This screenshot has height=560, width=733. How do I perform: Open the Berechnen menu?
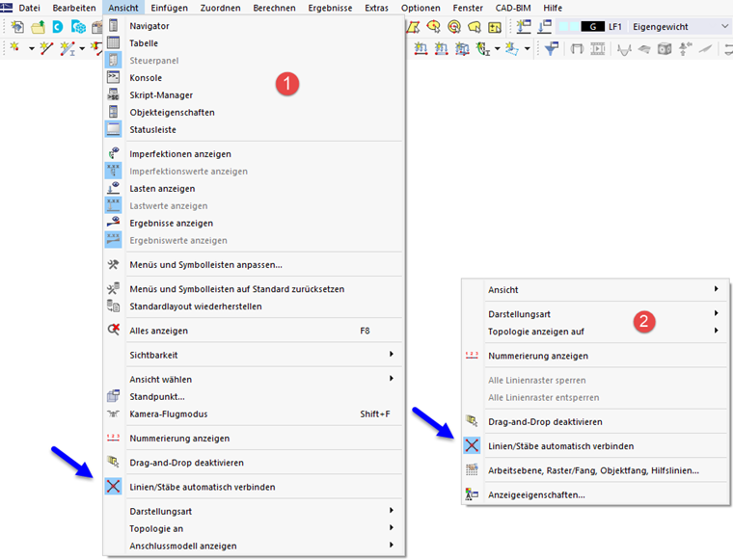point(275,8)
